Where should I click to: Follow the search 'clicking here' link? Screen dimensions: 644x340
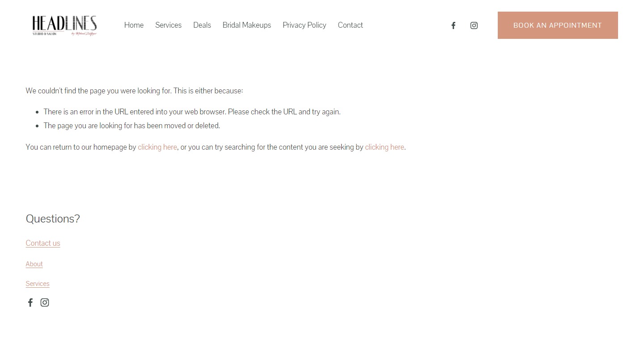click(384, 147)
